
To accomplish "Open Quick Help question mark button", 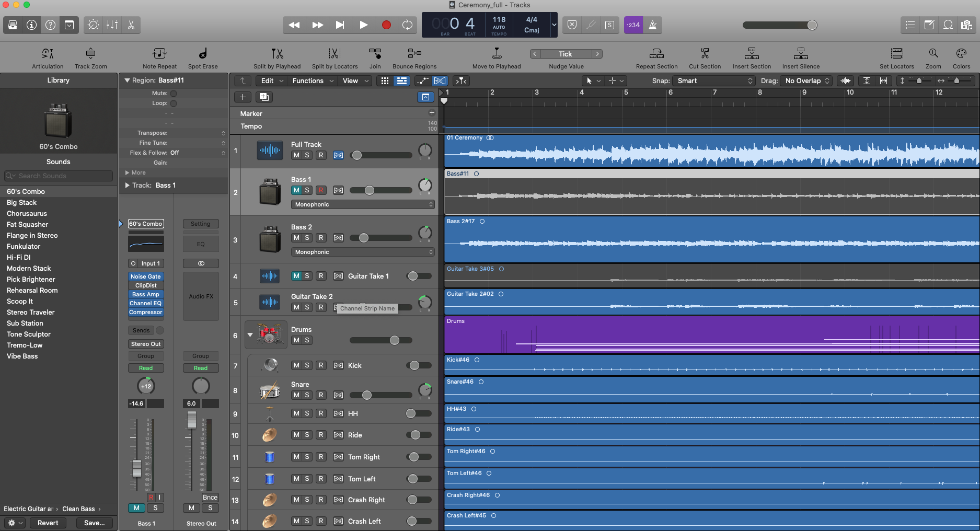I will click(x=51, y=25).
